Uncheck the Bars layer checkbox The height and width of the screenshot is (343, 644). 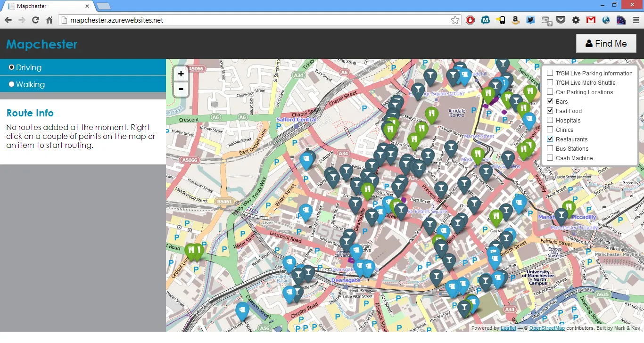click(550, 101)
